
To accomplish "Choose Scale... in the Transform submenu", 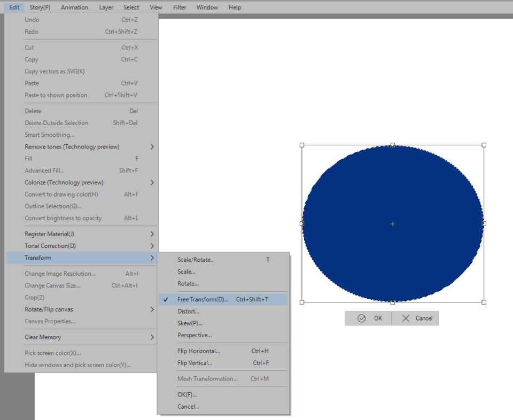I will (223, 272).
